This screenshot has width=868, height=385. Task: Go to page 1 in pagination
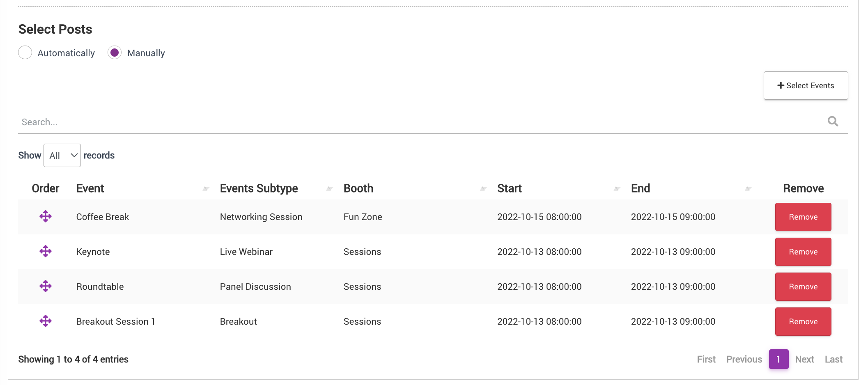click(x=778, y=359)
